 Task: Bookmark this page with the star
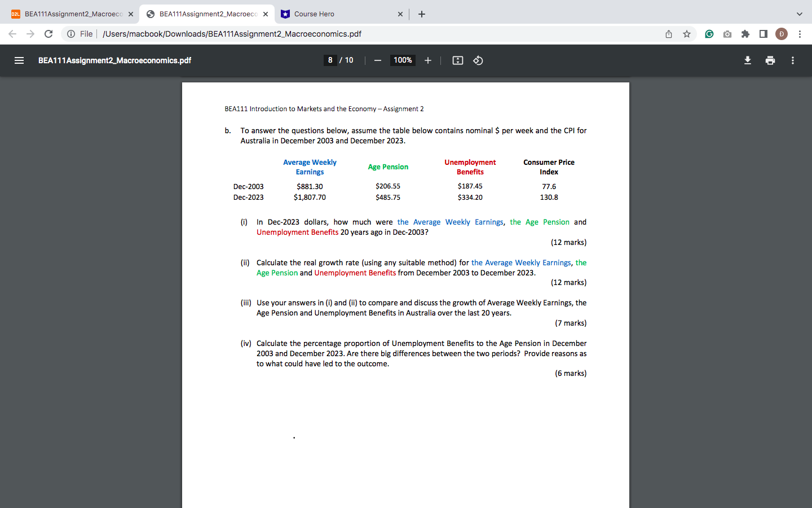pos(687,34)
